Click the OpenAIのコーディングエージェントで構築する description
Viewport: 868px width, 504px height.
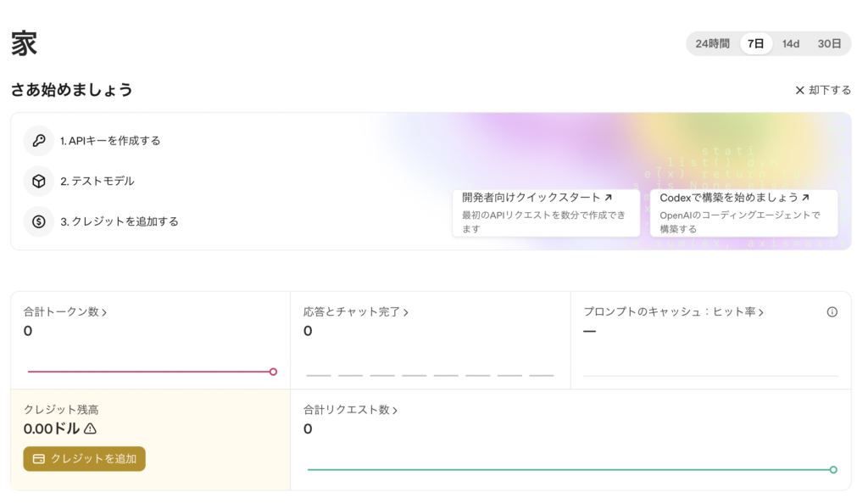[x=740, y=221]
